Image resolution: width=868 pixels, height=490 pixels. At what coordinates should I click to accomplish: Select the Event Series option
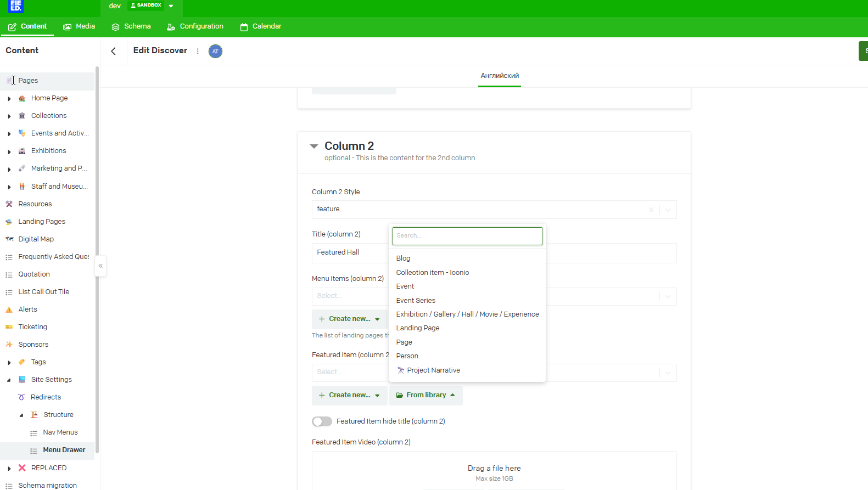(416, 301)
